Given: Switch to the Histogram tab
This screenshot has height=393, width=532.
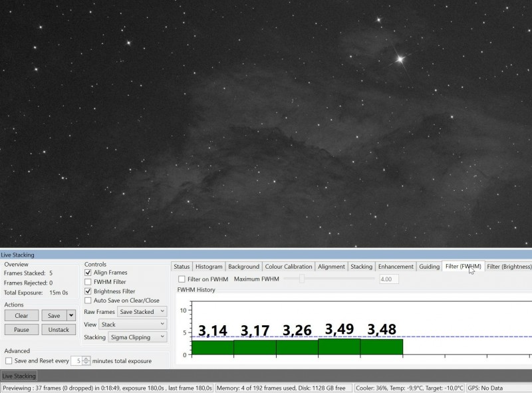Looking at the screenshot, I should [x=209, y=267].
